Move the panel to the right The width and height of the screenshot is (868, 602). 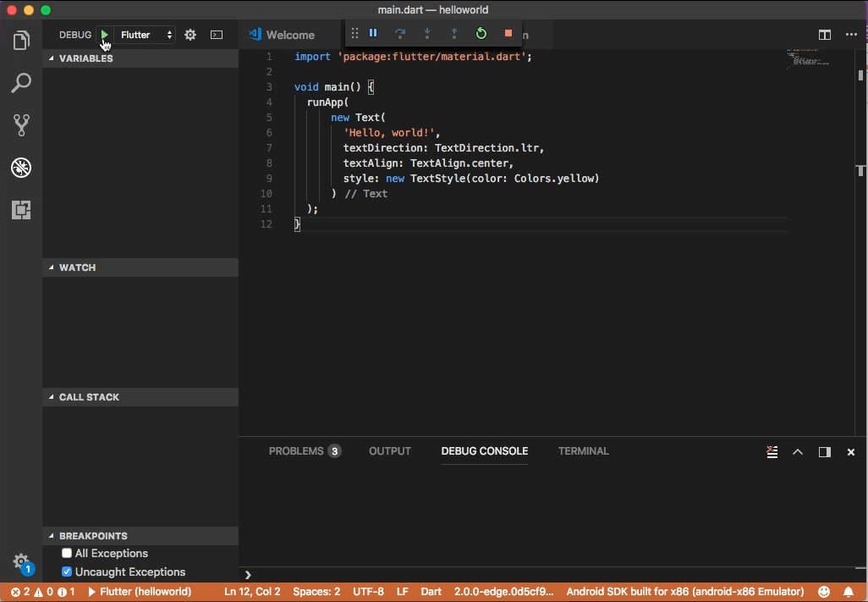(824, 452)
